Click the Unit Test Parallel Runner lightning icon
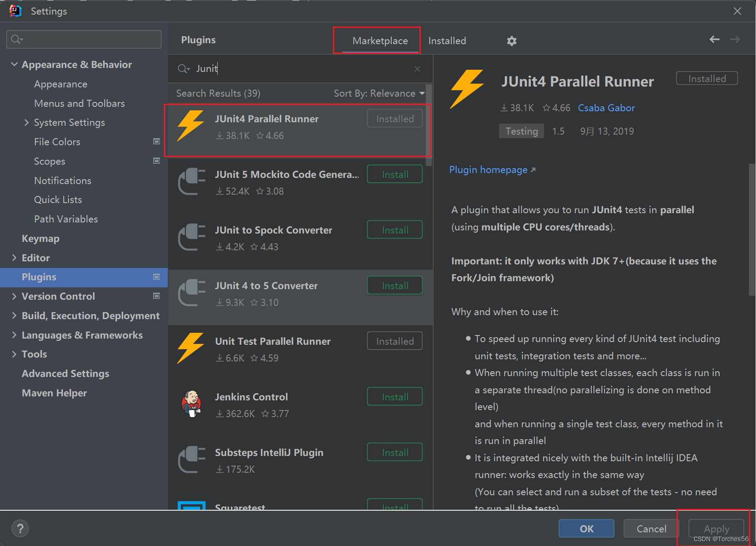The image size is (756, 546). [x=191, y=348]
